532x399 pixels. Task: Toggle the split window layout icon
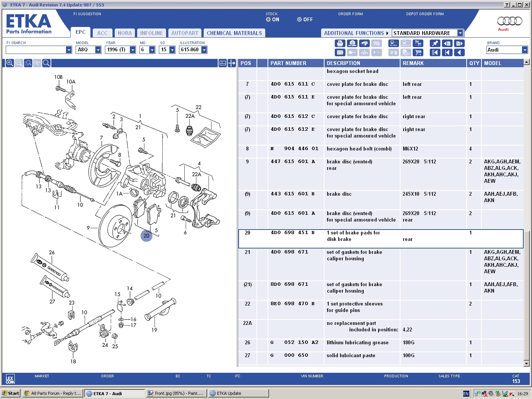223,63
